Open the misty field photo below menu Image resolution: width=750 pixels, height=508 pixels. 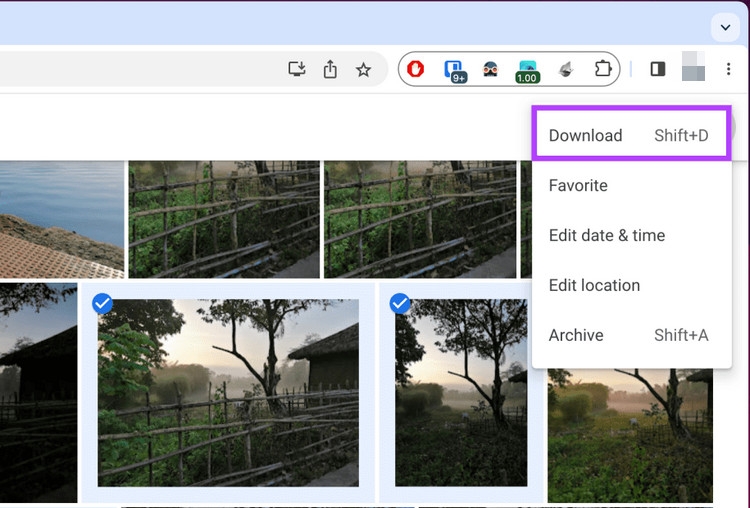click(x=630, y=435)
